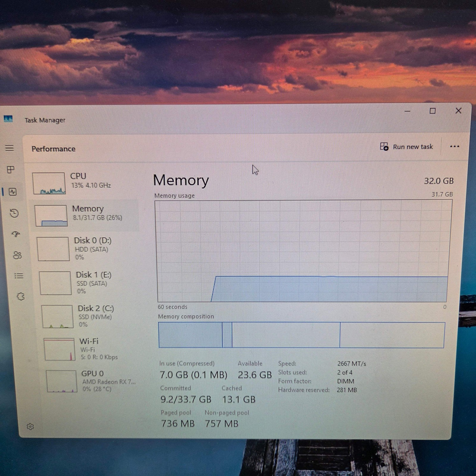Click the large Memory title

pyautogui.click(x=181, y=180)
